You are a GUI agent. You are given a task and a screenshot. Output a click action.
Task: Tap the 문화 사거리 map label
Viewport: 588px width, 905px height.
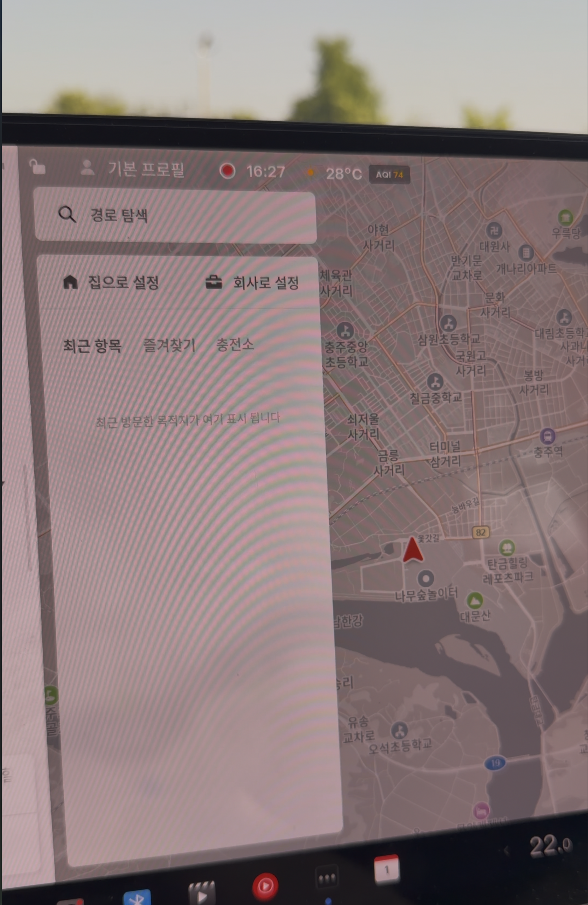point(495,305)
